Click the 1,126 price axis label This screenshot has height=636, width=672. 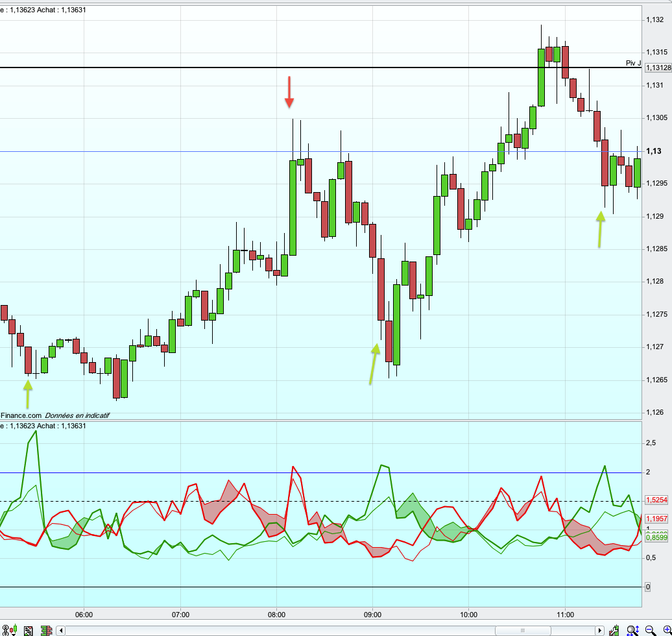coord(655,413)
